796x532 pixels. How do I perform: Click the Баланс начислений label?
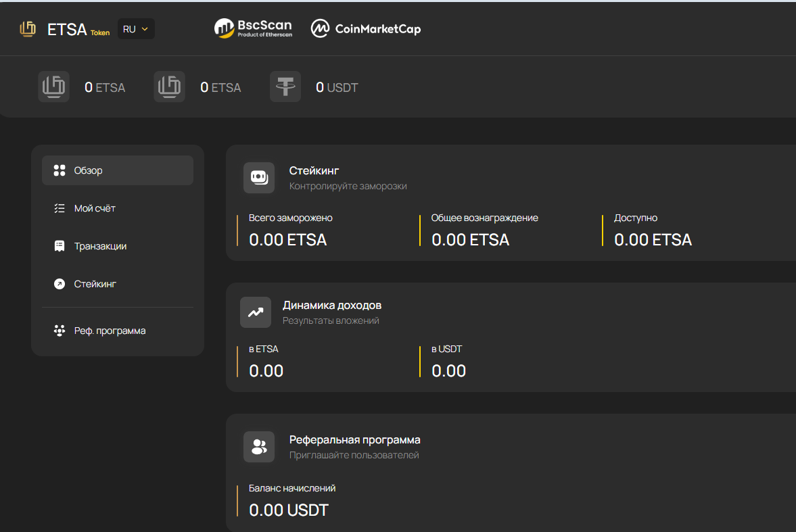pyautogui.click(x=292, y=488)
